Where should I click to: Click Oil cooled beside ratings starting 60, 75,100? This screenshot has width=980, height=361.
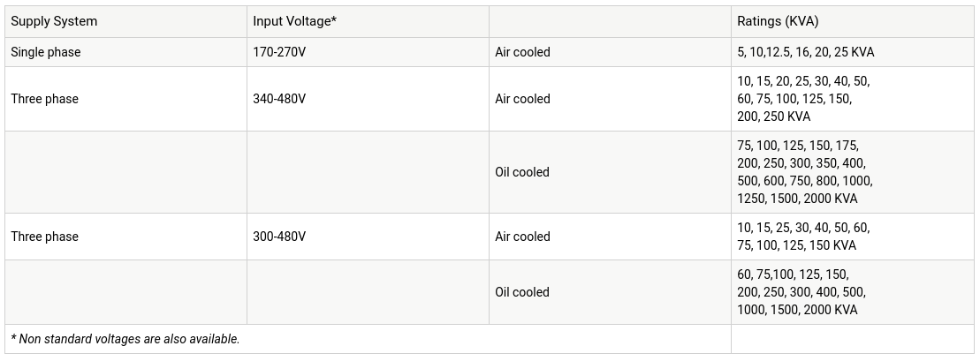521,292
